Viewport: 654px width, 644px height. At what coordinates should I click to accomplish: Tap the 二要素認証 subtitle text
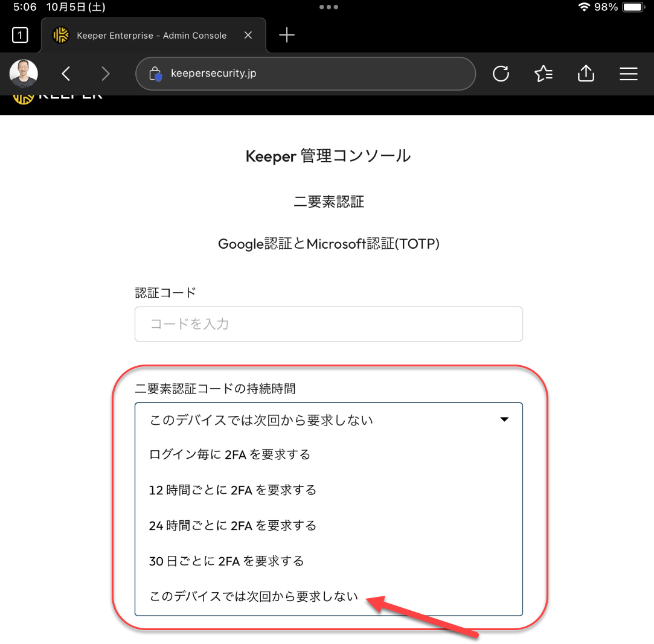tap(329, 202)
